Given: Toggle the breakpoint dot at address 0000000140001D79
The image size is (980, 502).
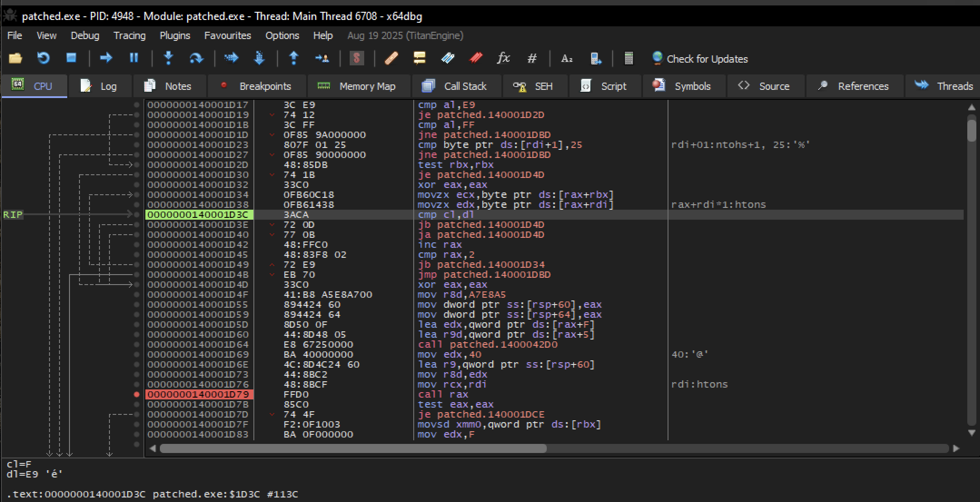Looking at the screenshot, I should tap(136, 394).
